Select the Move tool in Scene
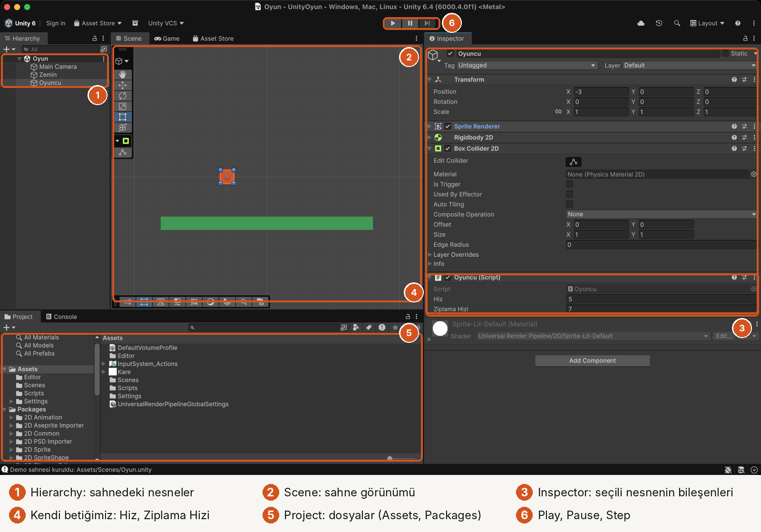The height and width of the screenshot is (532, 761). pos(123,85)
